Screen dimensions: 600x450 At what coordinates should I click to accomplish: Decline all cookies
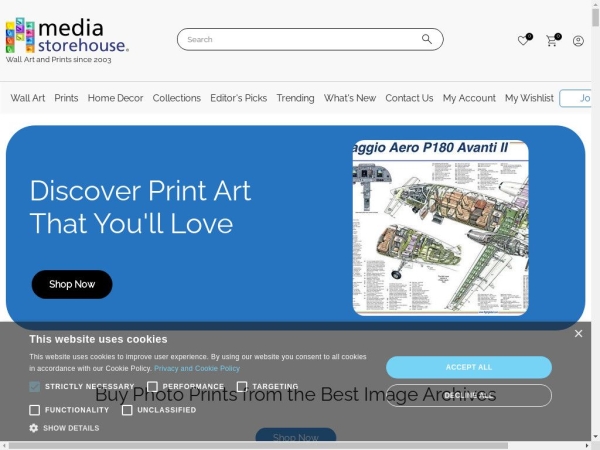coord(469,395)
